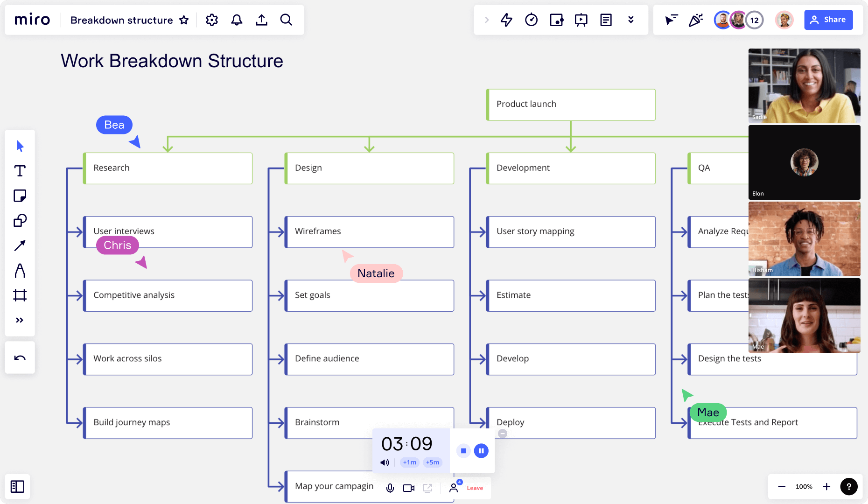Leave the video call
868x504 pixels.
[475, 488]
